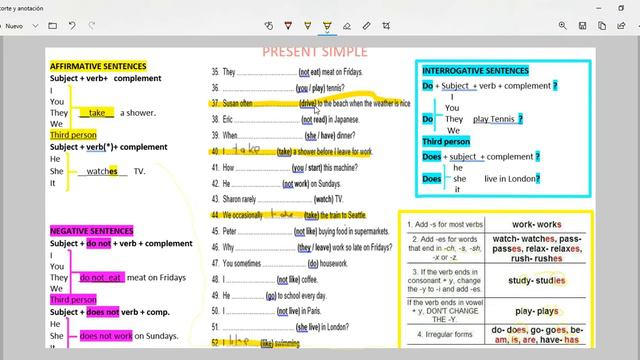Click the AFFIRMATIVE SENTENCES heading
The image size is (640, 360).
[98, 66]
